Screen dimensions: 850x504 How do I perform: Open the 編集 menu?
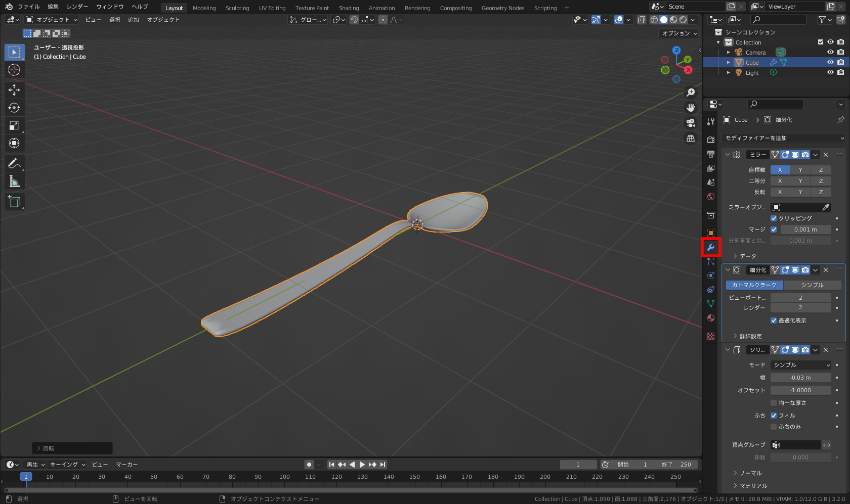(x=53, y=7)
